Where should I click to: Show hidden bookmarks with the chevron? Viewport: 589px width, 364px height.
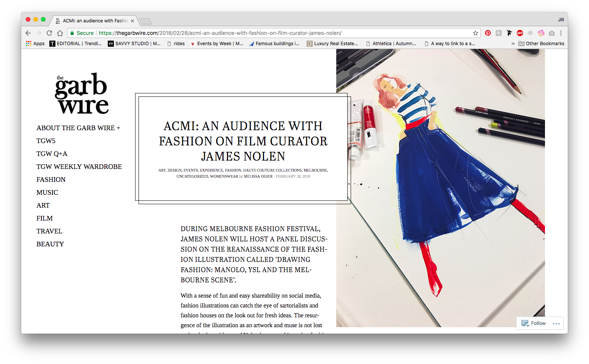(513, 44)
